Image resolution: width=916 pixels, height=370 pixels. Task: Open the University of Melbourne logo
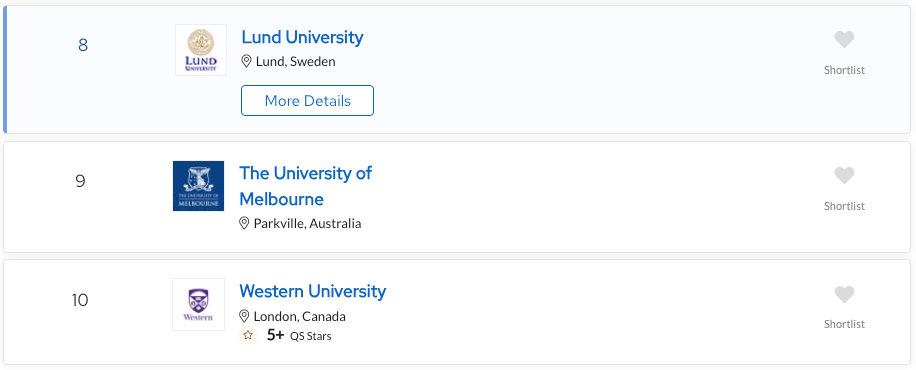coord(199,186)
